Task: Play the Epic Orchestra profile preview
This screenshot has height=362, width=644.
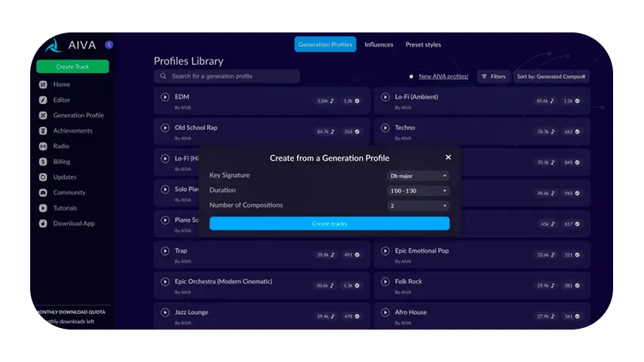Action: [165, 281]
